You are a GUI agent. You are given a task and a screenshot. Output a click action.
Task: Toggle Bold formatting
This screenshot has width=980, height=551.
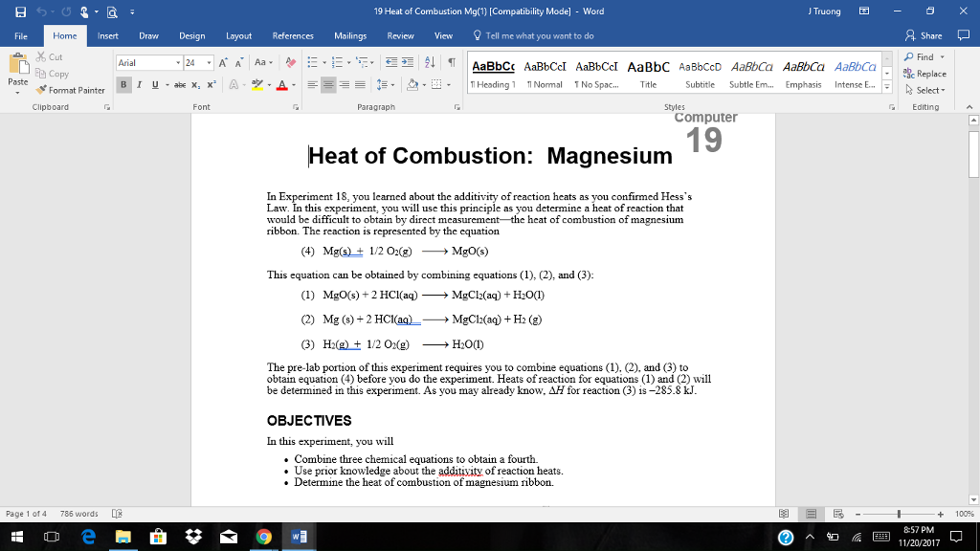[x=123, y=85]
